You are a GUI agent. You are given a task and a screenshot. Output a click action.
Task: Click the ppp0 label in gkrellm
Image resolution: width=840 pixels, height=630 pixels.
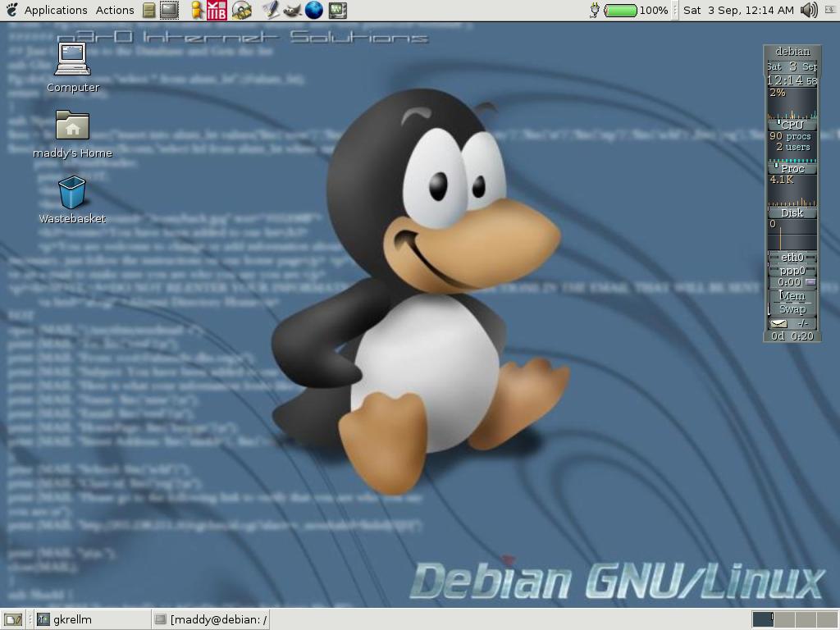pyautogui.click(x=792, y=270)
